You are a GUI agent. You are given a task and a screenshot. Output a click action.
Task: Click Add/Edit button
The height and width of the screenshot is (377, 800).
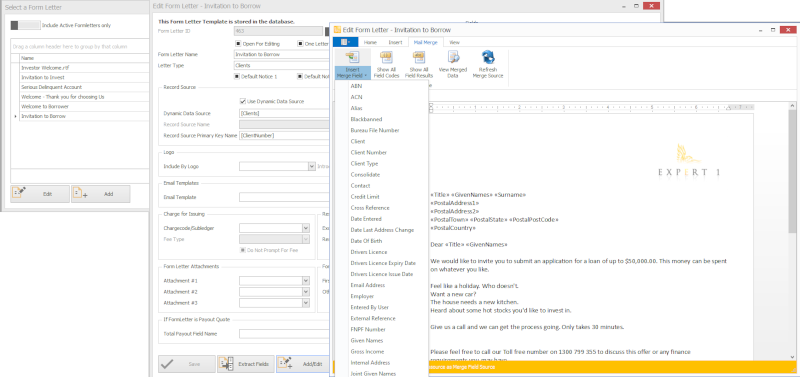pyautogui.click(x=303, y=364)
